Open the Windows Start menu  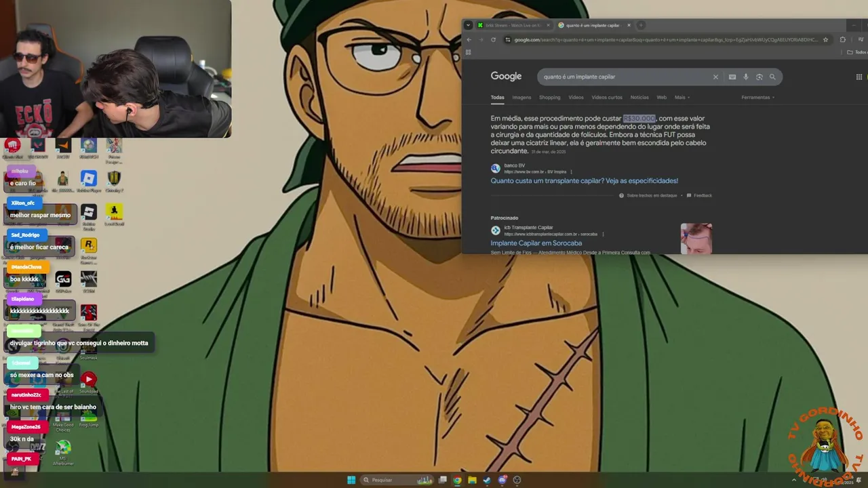pyautogui.click(x=351, y=480)
